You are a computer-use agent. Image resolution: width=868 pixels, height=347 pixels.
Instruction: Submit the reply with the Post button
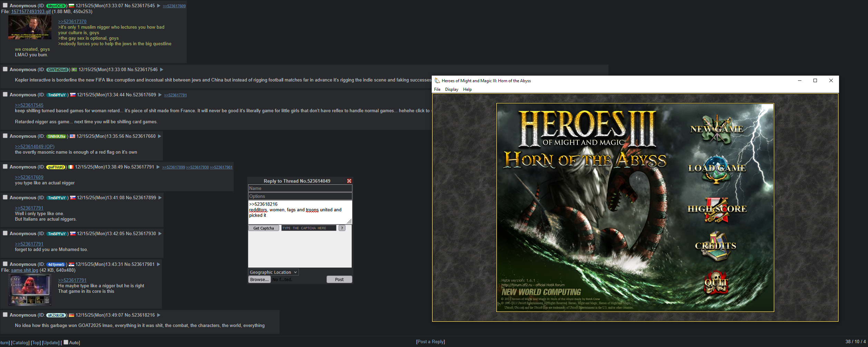[x=339, y=280]
